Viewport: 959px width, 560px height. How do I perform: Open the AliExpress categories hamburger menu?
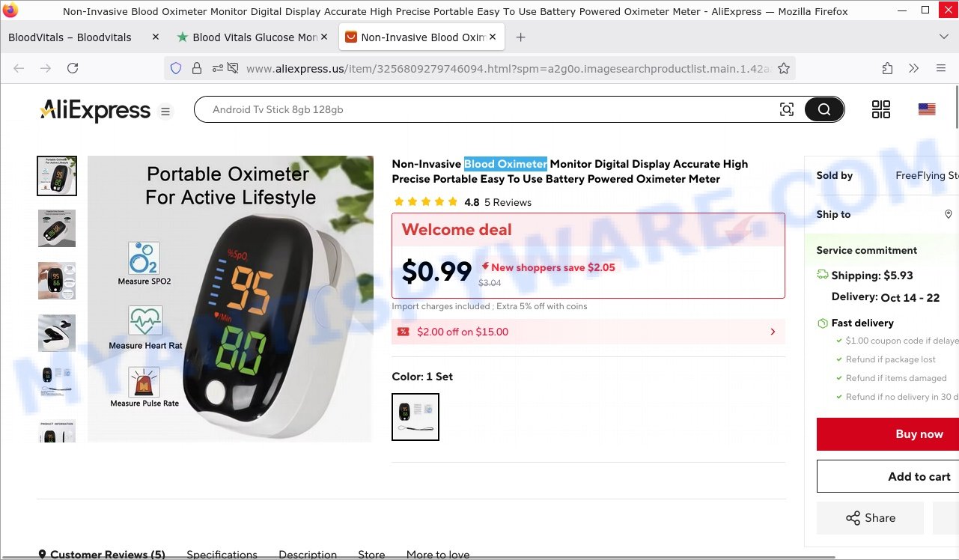(165, 112)
